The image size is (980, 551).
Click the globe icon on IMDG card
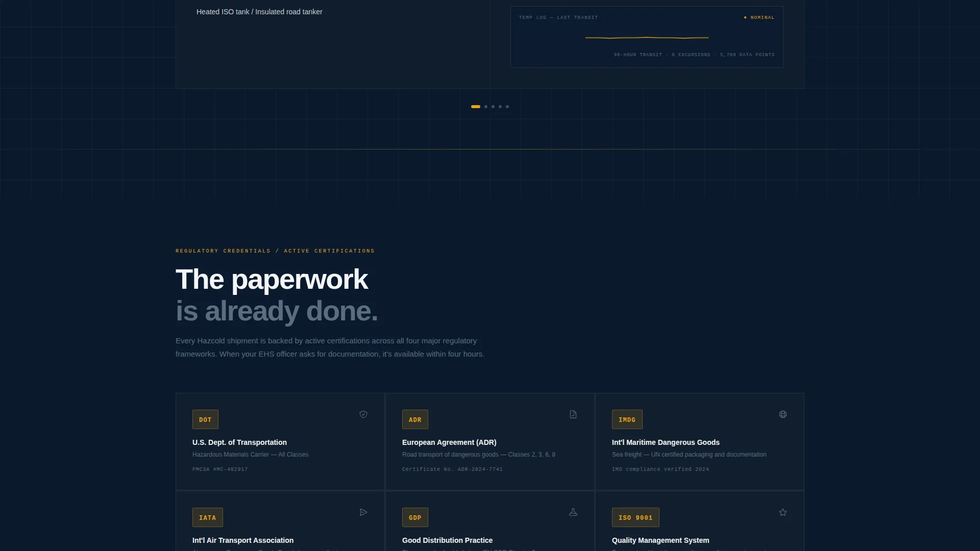pyautogui.click(x=783, y=414)
